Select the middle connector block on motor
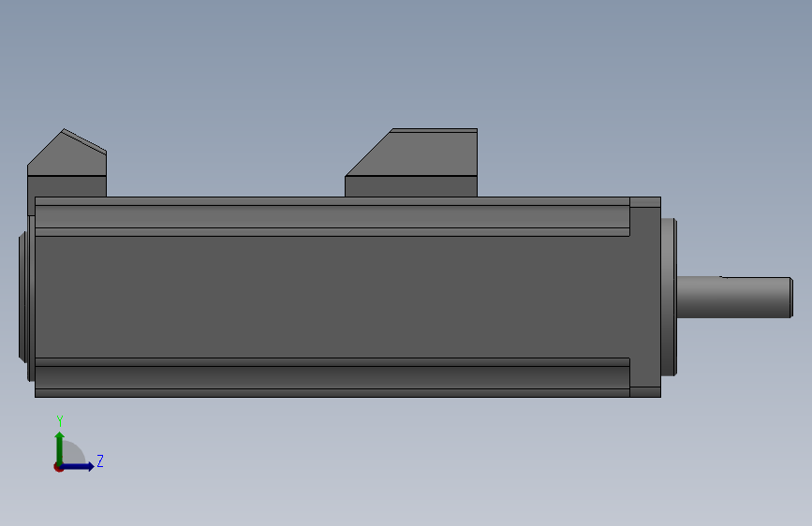This screenshot has width=812, height=526. [411, 163]
